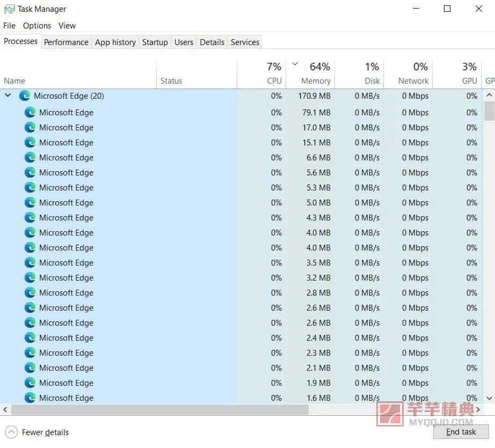This screenshot has height=448, width=495.
Task: Select Microsoft Edge row using 4.3 MB
Action: [318, 218]
